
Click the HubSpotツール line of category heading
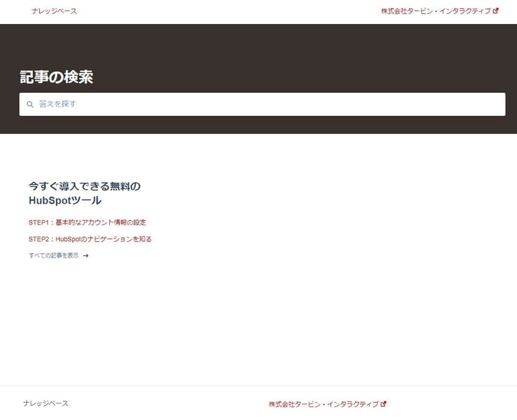(64, 201)
